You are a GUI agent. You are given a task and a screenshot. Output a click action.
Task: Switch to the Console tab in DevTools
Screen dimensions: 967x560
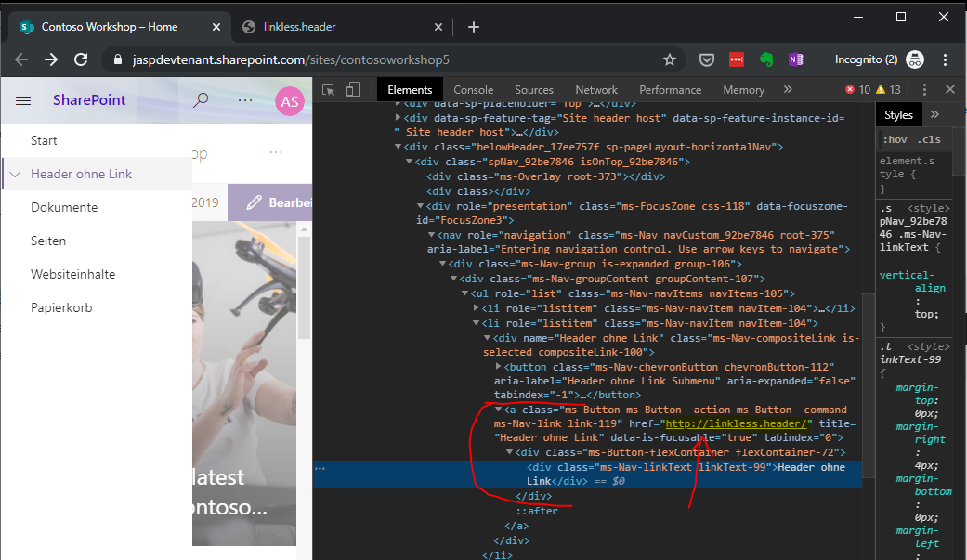474,89
